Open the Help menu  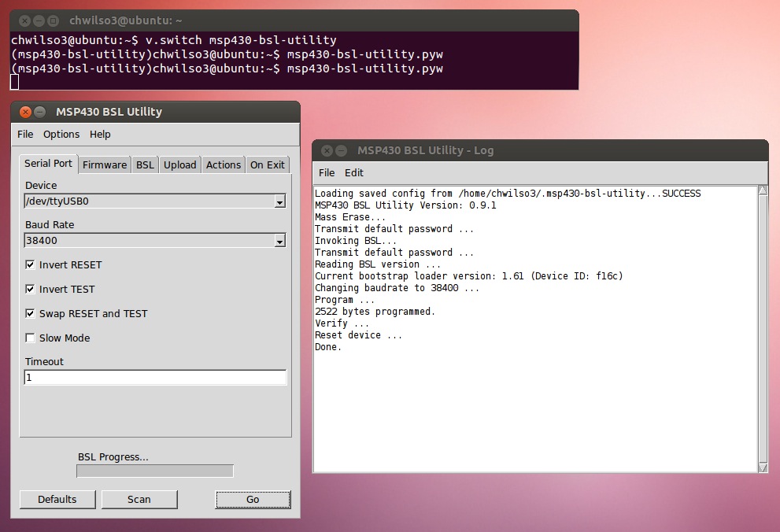pyautogui.click(x=100, y=135)
